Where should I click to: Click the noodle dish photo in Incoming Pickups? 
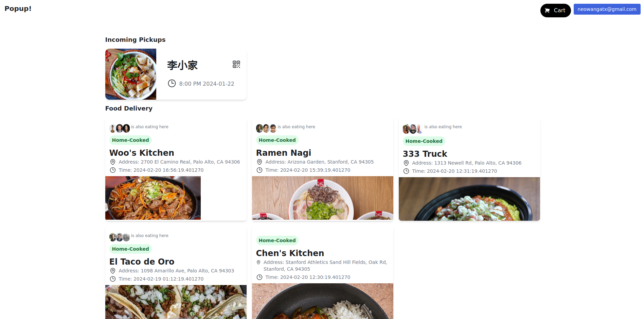point(131,74)
